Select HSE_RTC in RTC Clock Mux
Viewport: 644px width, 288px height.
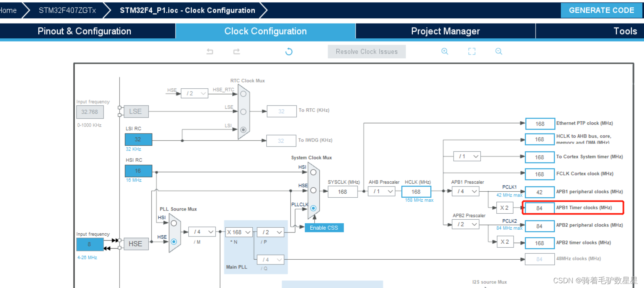(243, 94)
